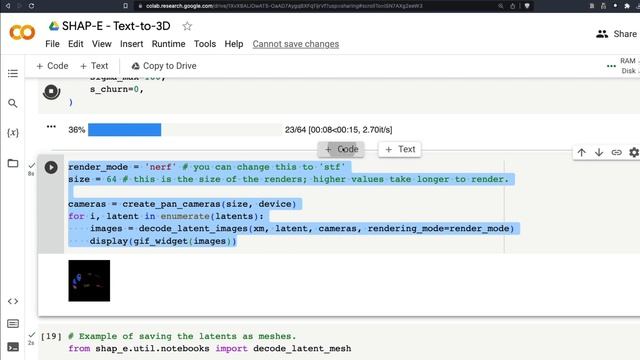The image size is (640, 360).
Task: Add a Code cell from toolbar
Action: 52,66
